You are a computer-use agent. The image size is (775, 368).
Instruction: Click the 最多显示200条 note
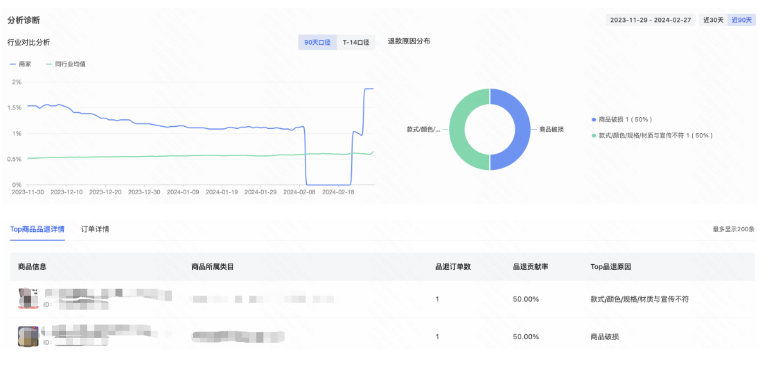point(733,229)
